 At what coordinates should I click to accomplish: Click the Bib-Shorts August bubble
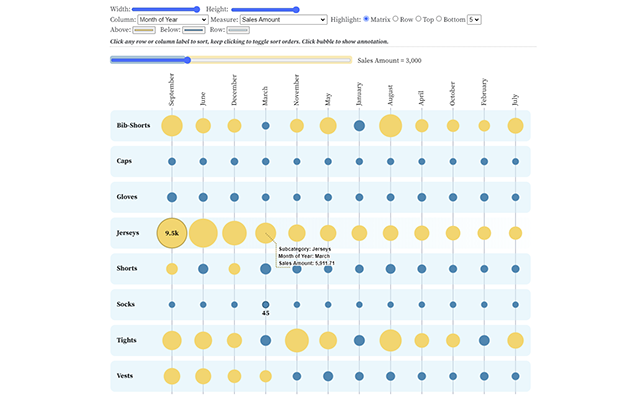click(x=391, y=126)
